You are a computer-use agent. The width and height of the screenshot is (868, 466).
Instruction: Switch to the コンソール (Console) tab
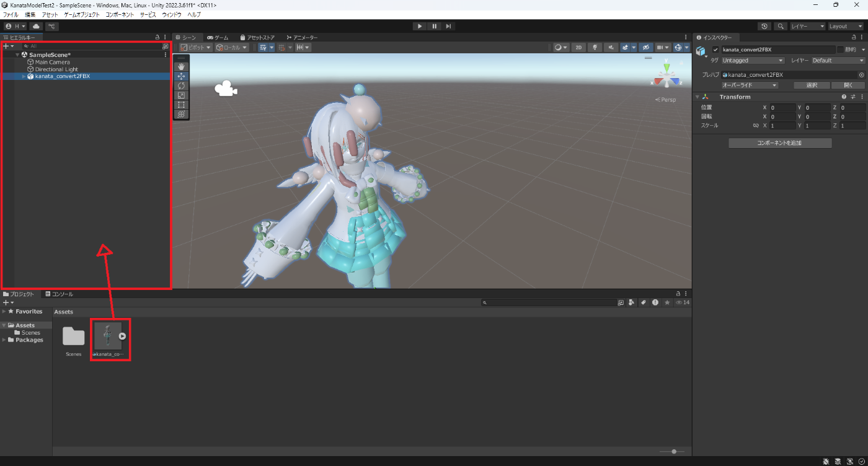click(59, 294)
